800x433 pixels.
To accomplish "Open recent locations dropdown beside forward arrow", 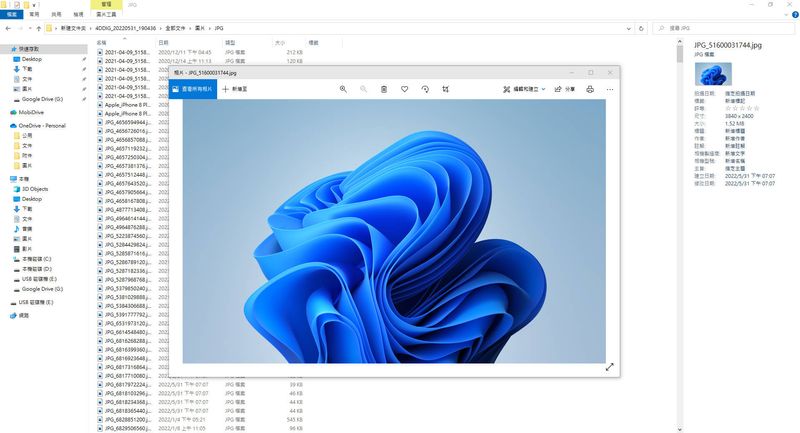I will tap(30, 29).
